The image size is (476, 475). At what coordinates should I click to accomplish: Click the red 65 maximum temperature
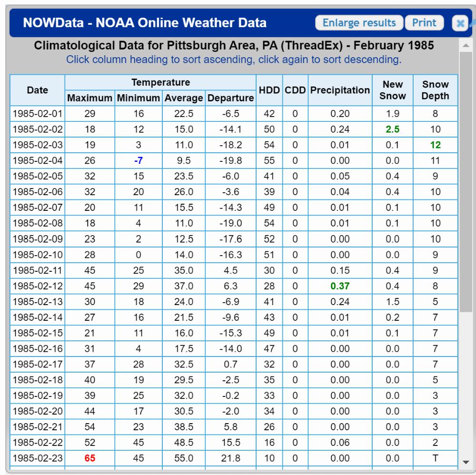(90, 458)
